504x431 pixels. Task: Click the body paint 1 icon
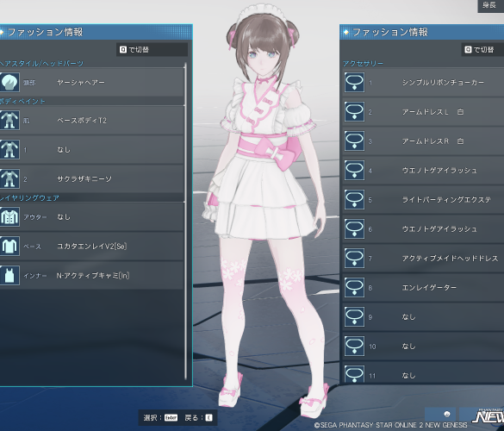click(x=9, y=150)
